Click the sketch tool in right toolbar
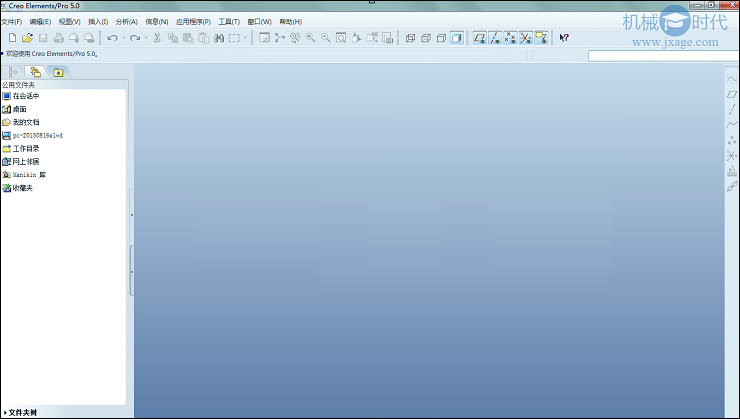740x419 pixels. [x=732, y=78]
